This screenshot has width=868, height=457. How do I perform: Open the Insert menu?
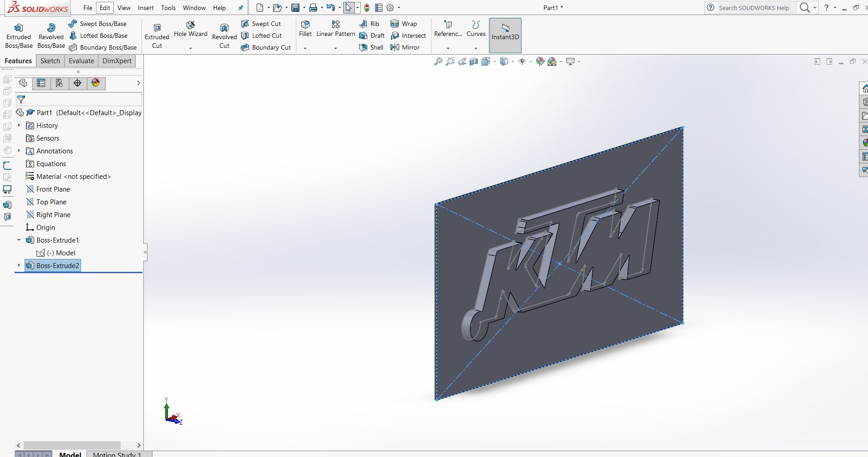click(146, 8)
